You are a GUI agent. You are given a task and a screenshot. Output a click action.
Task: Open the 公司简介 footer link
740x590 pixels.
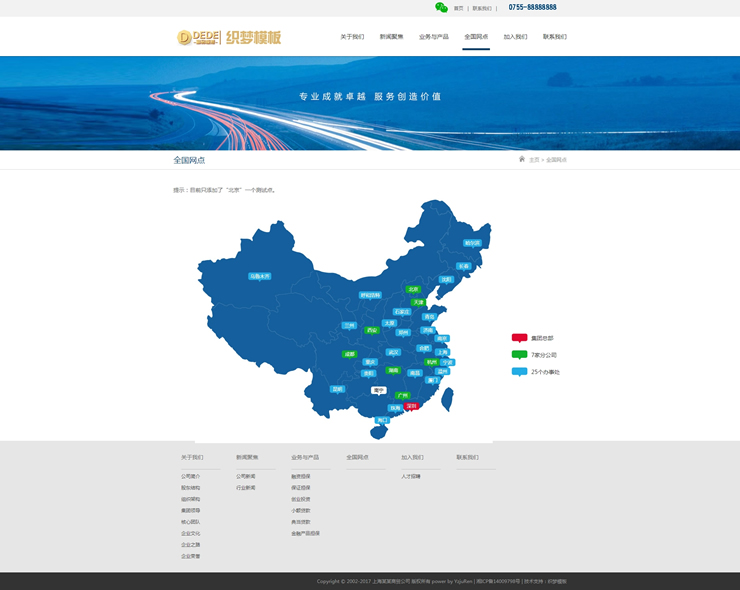[190, 476]
